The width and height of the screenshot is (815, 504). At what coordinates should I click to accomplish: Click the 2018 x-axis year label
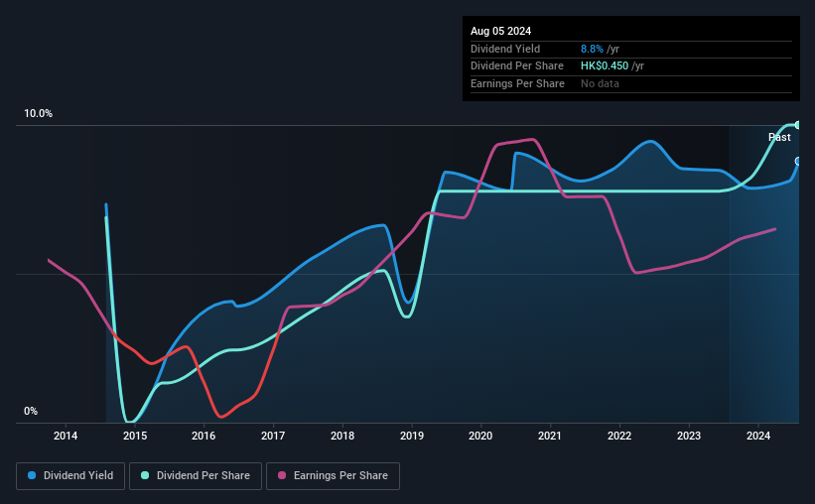(x=342, y=436)
